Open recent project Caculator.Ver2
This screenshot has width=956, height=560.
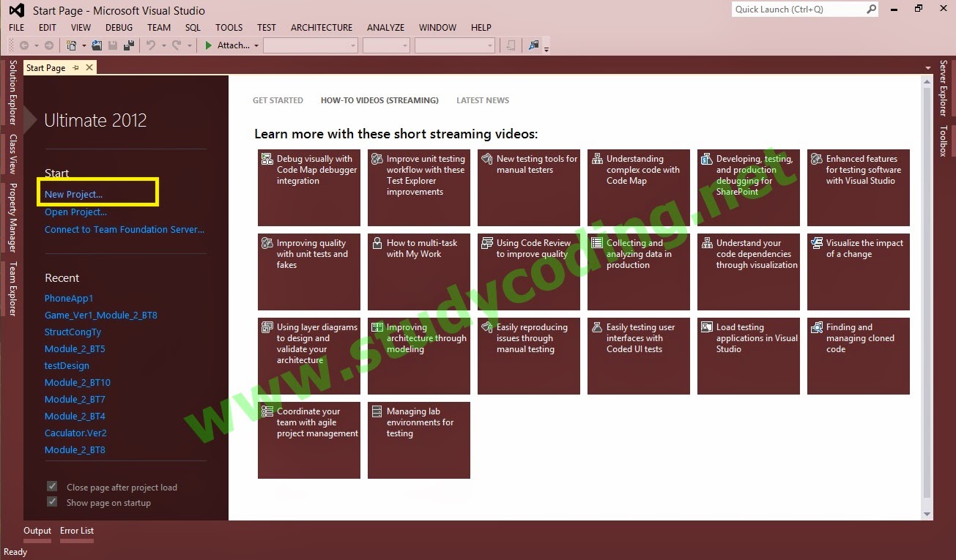pyautogui.click(x=75, y=433)
